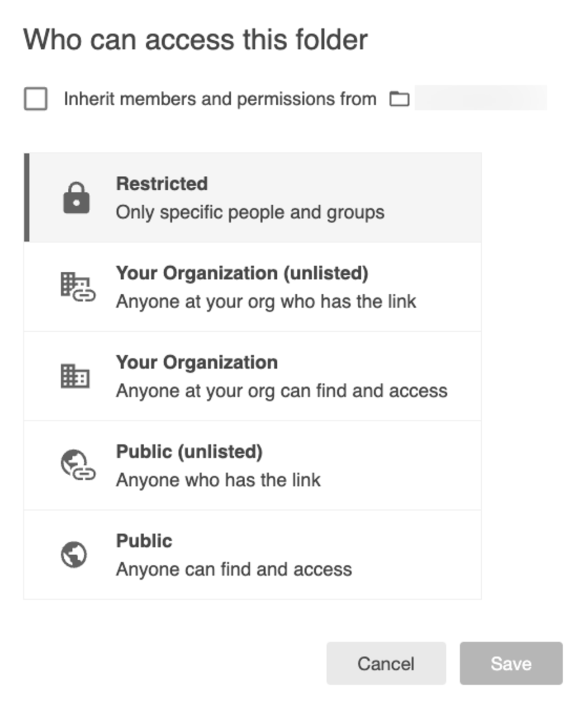Image resolution: width=588 pixels, height=708 pixels.
Task: Select the 'Your Organization' title option
Action: click(x=197, y=363)
